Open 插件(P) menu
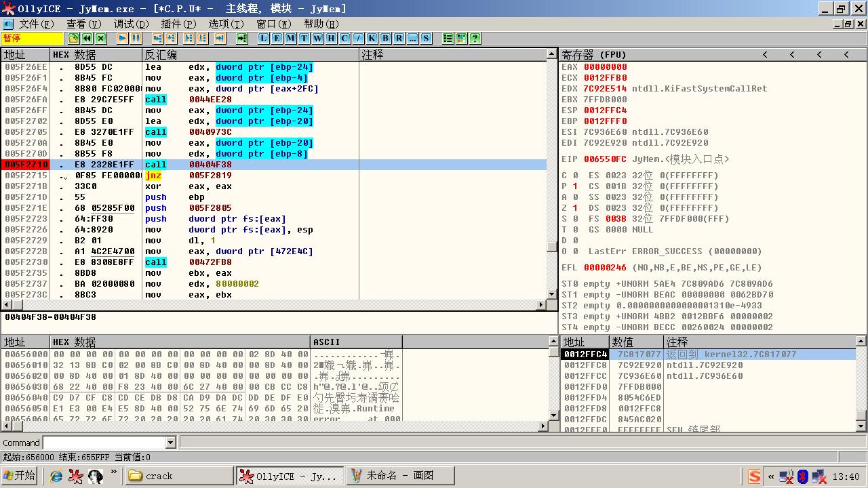 pos(178,24)
